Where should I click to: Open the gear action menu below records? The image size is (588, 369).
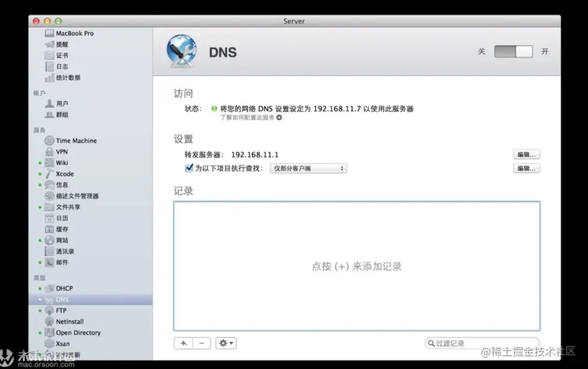[x=226, y=343]
